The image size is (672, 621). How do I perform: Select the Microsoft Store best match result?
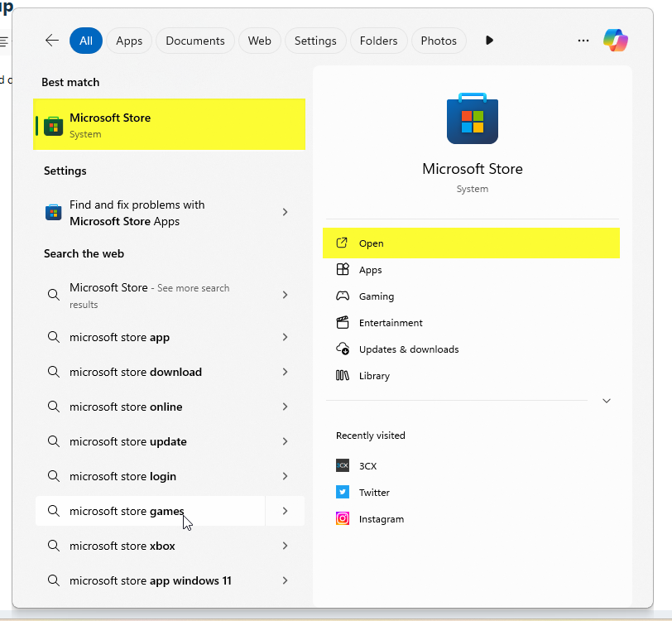(169, 124)
